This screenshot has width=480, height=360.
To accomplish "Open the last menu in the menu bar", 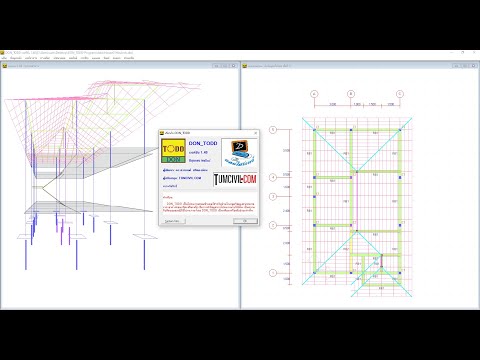I will pos(129,58).
